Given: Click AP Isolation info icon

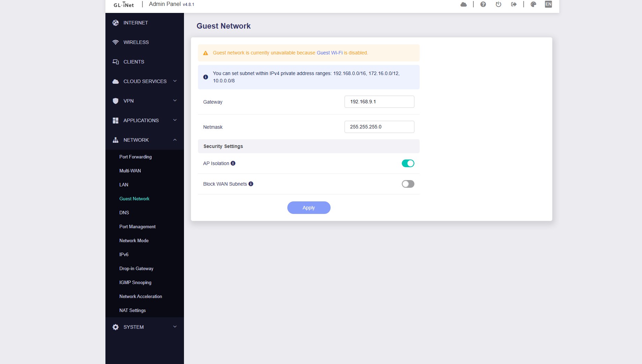Looking at the screenshot, I should (x=233, y=163).
